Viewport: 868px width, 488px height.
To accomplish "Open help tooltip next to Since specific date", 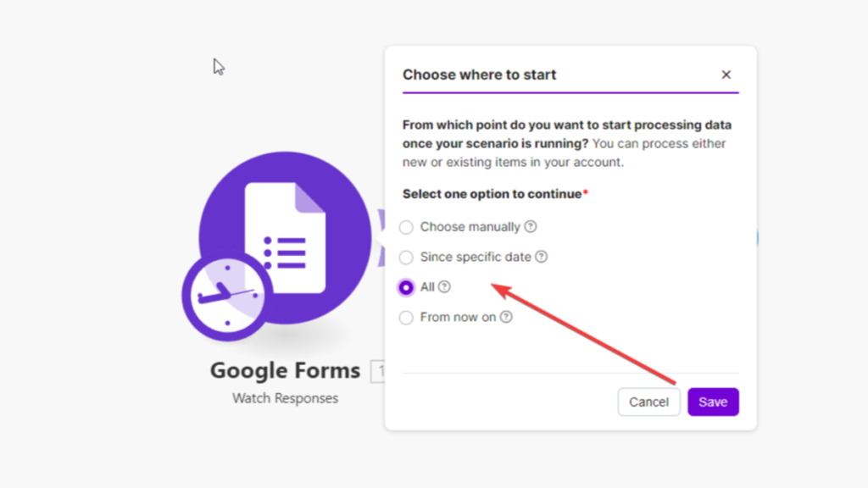I will tap(543, 257).
